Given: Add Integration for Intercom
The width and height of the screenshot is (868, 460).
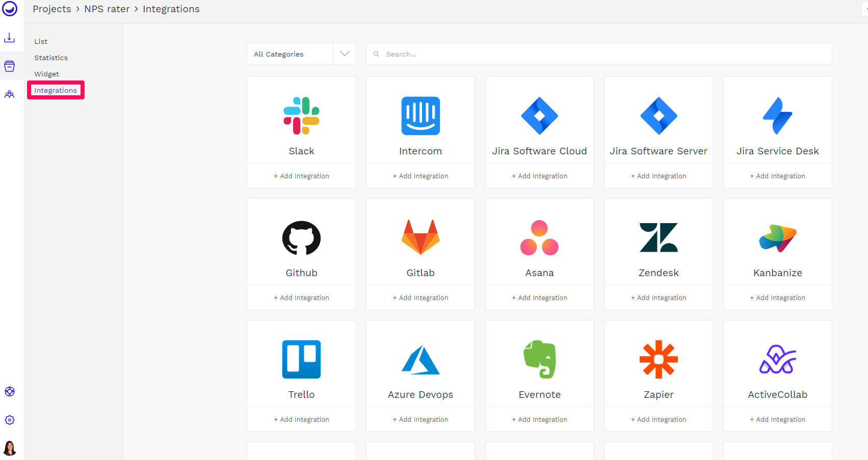Looking at the screenshot, I should pyautogui.click(x=420, y=176).
